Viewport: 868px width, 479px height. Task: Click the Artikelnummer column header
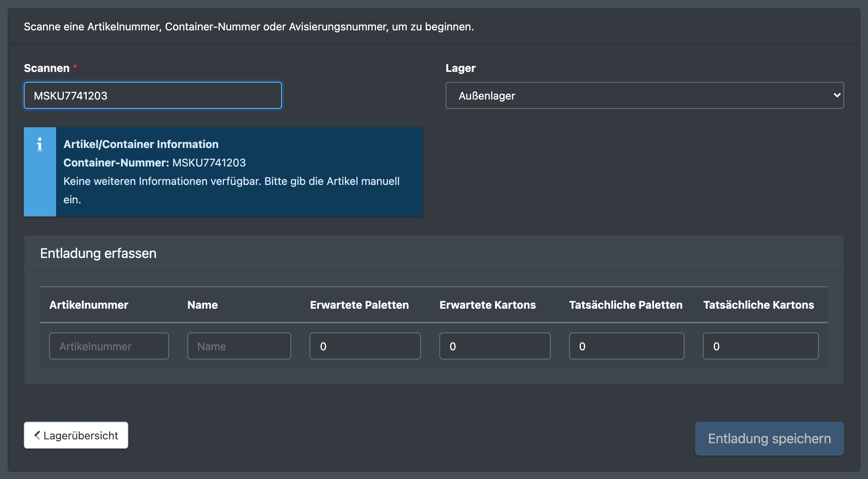tap(89, 305)
